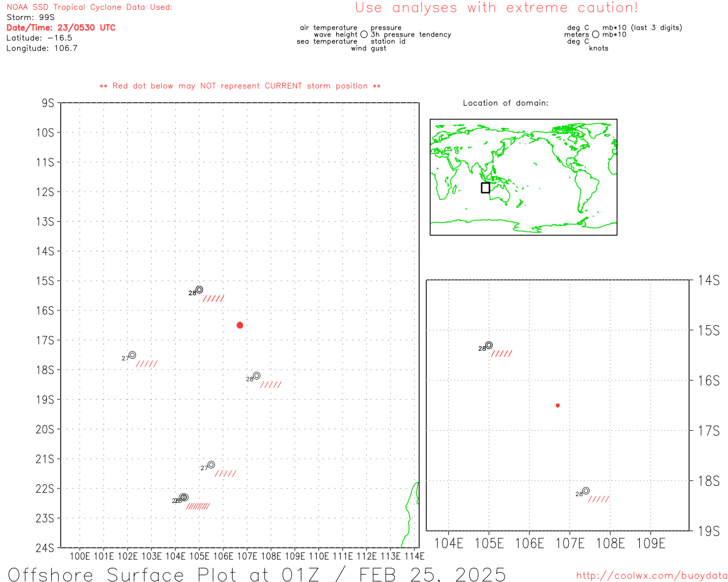Screen dimensions: 728x582
Task: Click the legend circle beside 'meters'
Action: click(595, 34)
